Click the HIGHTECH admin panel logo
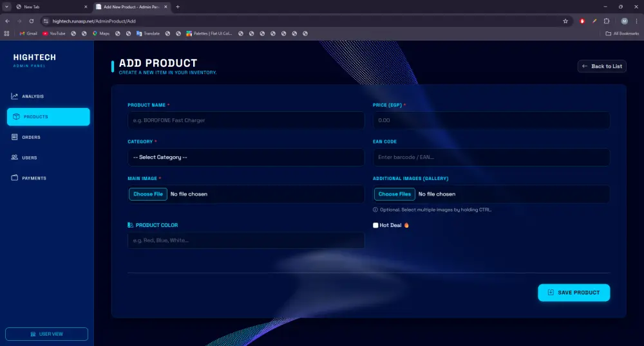Image resolution: width=644 pixels, height=346 pixels. 35,60
